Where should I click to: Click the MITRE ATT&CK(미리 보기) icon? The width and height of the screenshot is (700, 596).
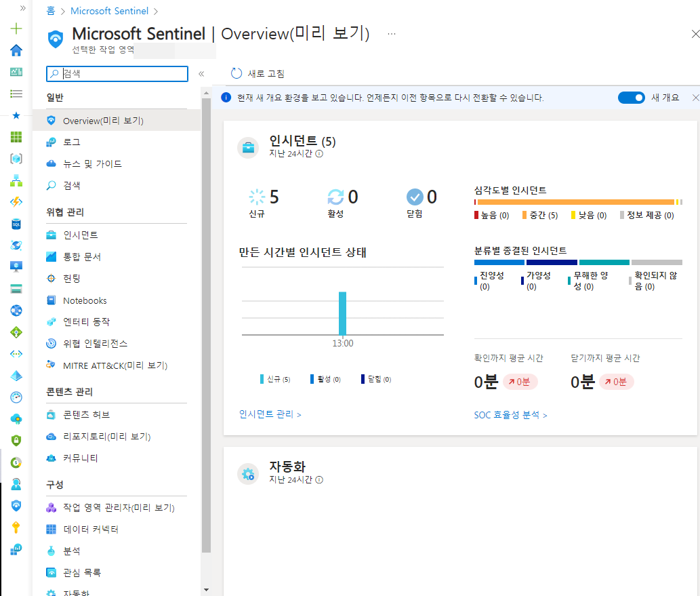pos(52,365)
